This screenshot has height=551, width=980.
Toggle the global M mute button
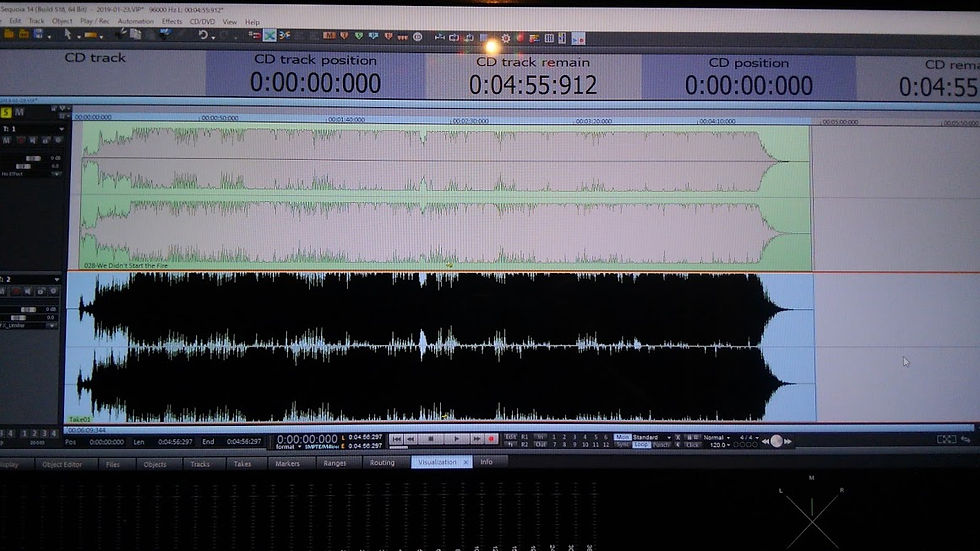tap(19, 112)
